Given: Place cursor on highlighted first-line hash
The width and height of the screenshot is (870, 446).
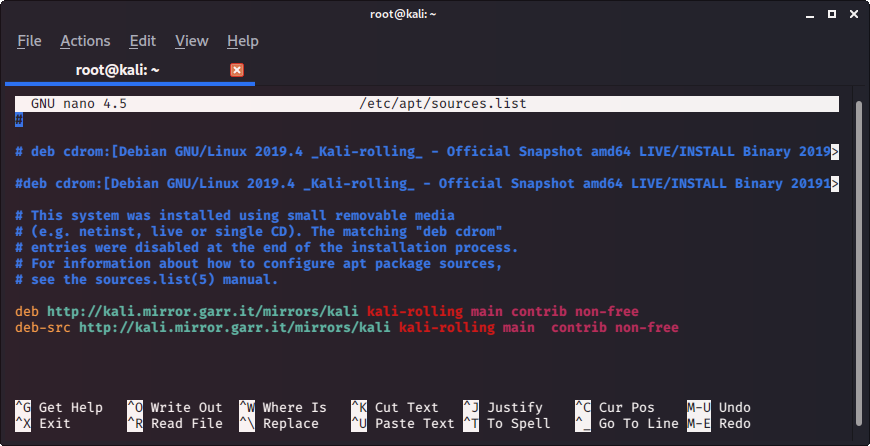Looking at the screenshot, I should click(x=19, y=120).
